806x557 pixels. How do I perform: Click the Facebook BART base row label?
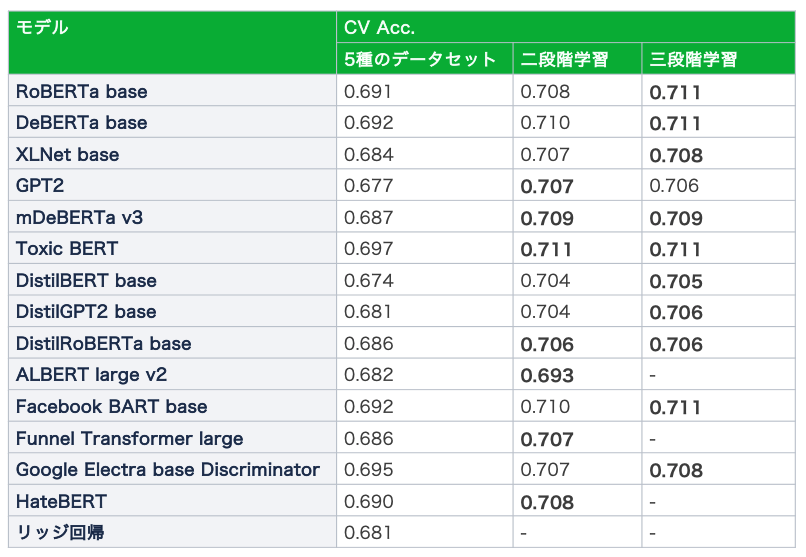(112, 406)
